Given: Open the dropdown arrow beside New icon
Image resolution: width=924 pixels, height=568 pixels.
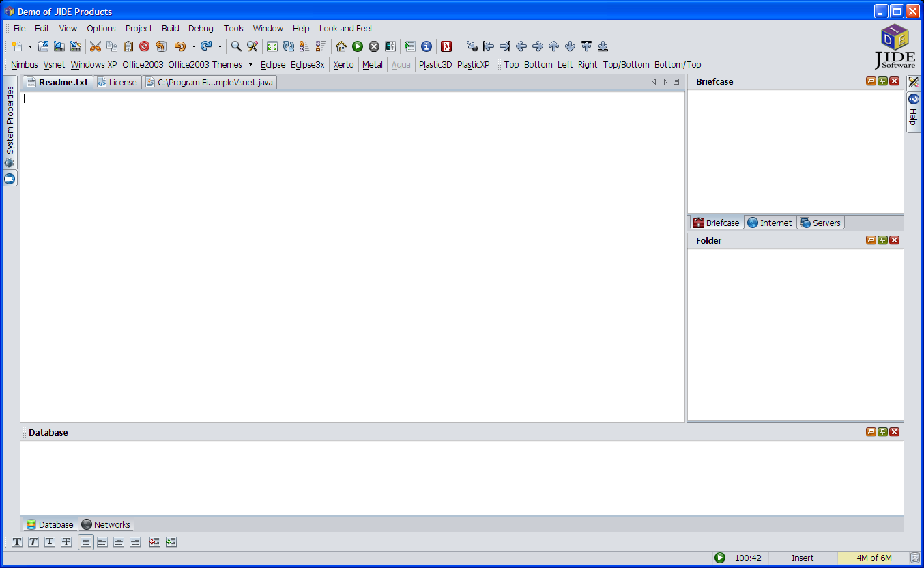Looking at the screenshot, I should click(x=30, y=46).
